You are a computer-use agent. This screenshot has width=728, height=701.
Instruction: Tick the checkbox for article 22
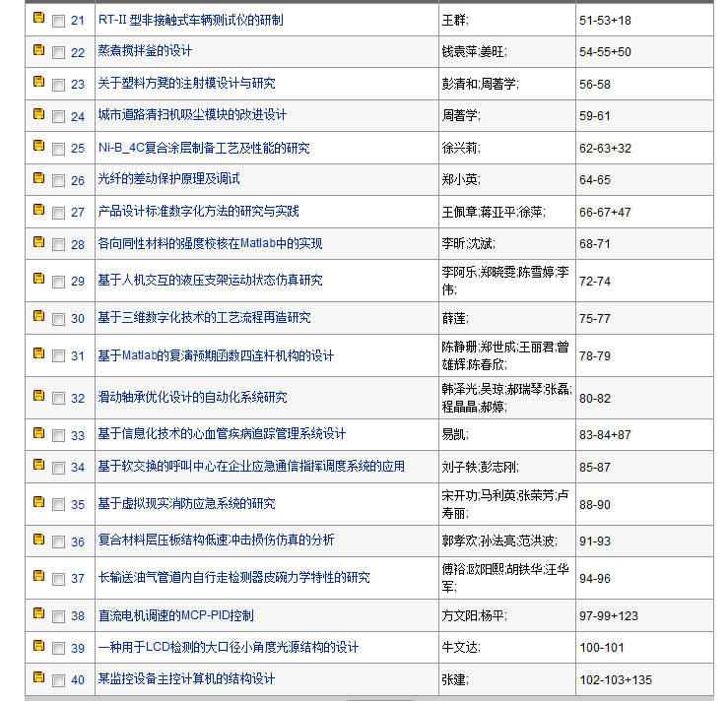coord(58,53)
